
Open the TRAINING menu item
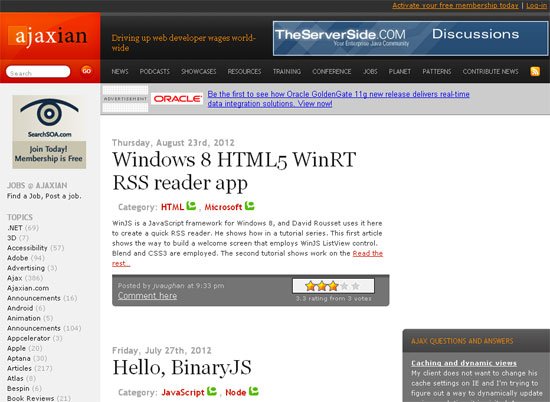click(x=287, y=72)
